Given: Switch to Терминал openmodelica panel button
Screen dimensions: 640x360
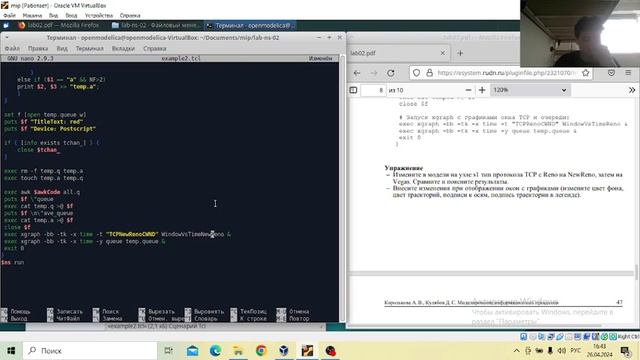Looking at the screenshot, I should [x=250, y=25].
